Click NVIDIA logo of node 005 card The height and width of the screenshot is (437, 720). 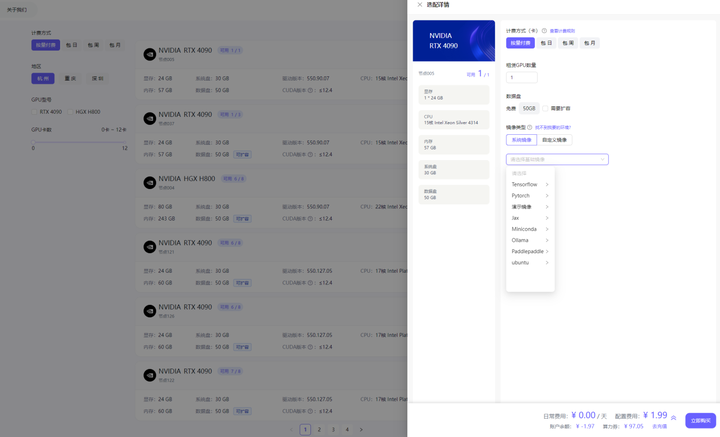click(x=150, y=54)
